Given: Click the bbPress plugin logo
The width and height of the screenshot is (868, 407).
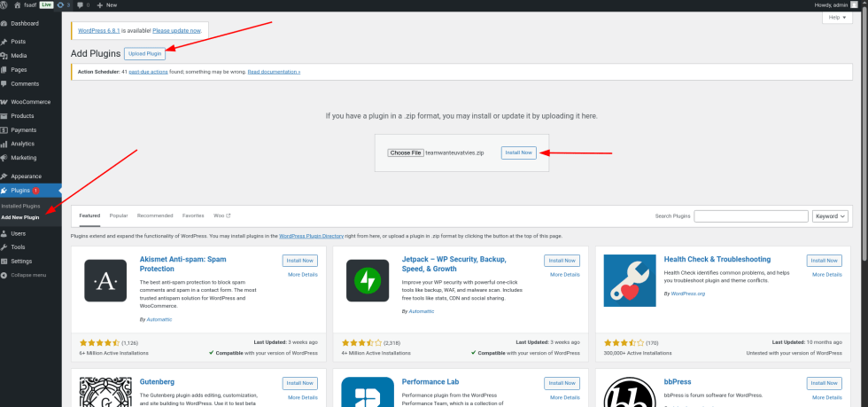Looking at the screenshot, I should 630,392.
